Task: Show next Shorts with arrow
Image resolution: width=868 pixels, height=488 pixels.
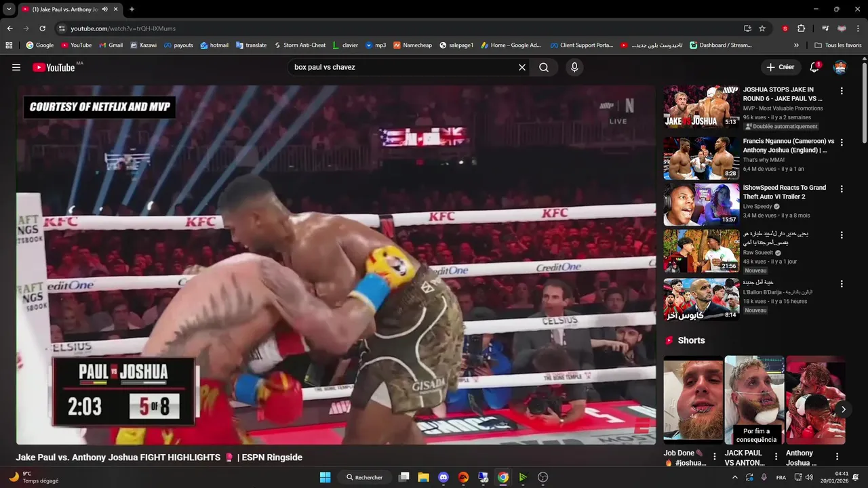Action: [x=843, y=409]
